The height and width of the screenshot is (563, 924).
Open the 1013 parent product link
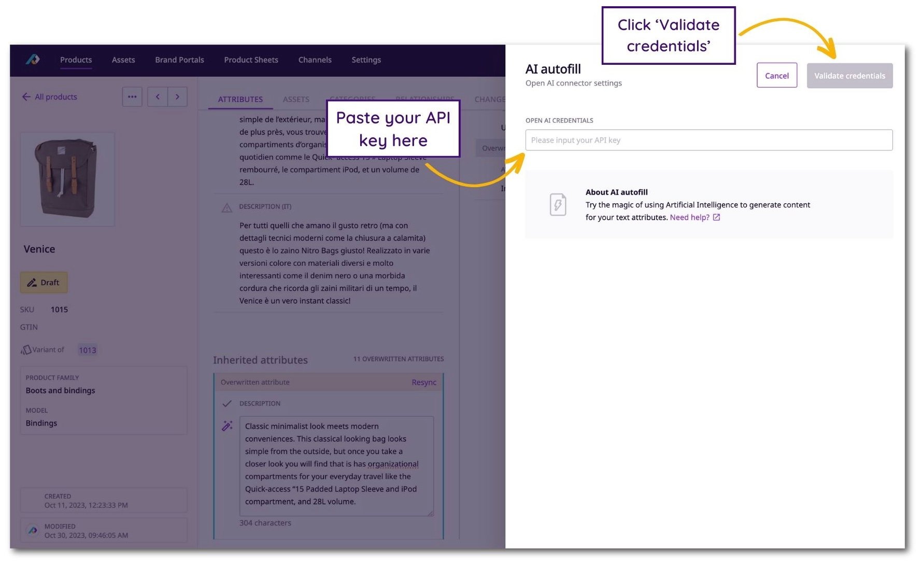click(x=88, y=349)
